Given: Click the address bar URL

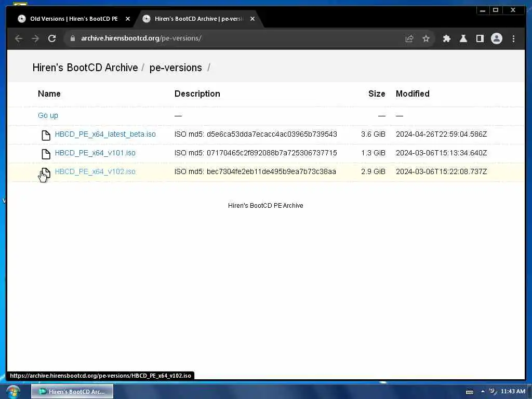Looking at the screenshot, I should click(141, 38).
